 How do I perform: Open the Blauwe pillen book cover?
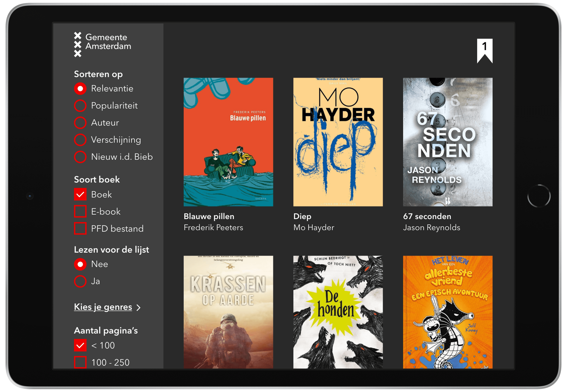(x=228, y=142)
